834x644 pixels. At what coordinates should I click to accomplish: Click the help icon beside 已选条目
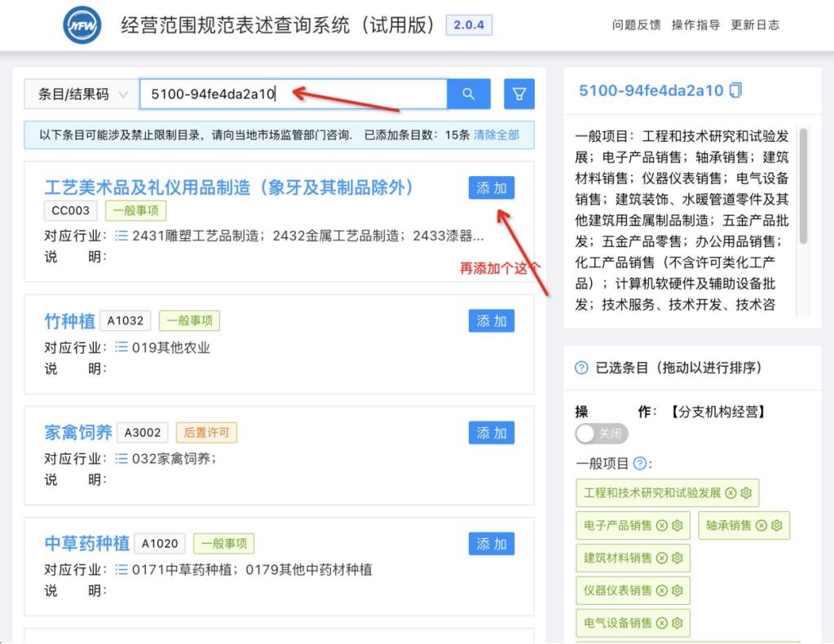pos(581,368)
